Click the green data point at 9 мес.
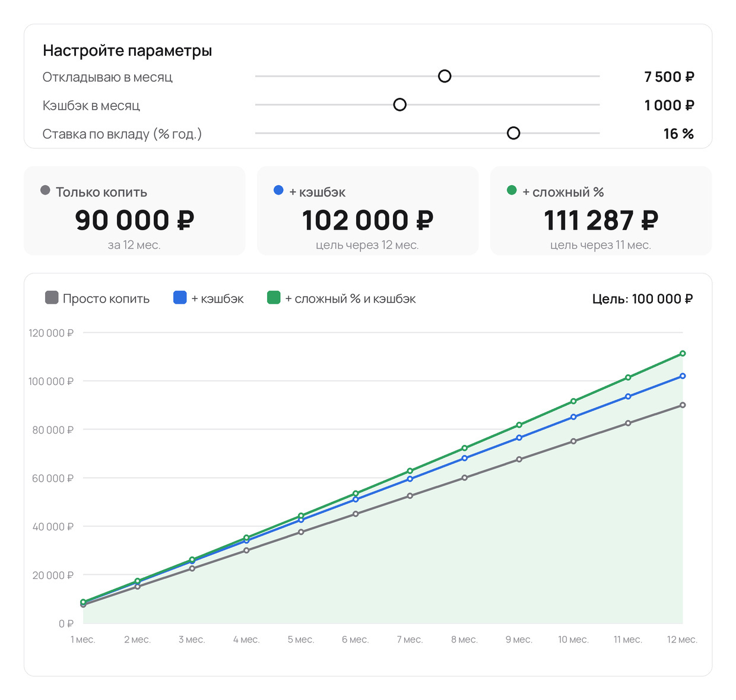 [x=519, y=425]
